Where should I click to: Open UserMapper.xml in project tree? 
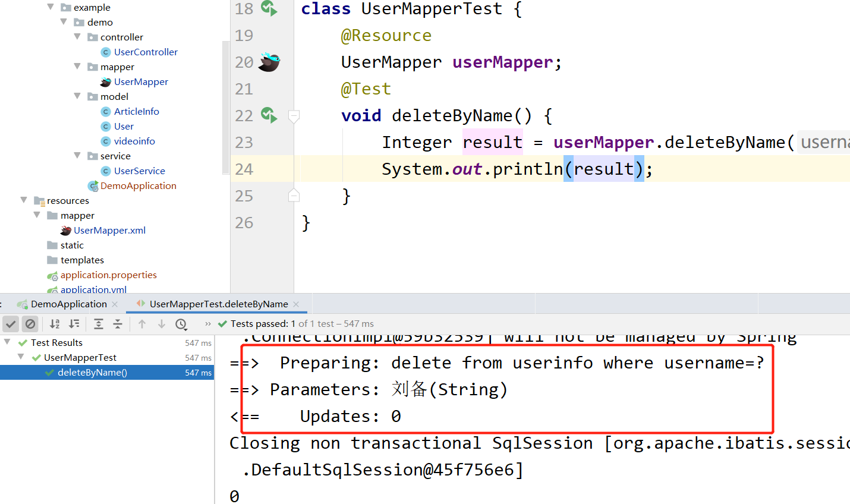click(109, 230)
